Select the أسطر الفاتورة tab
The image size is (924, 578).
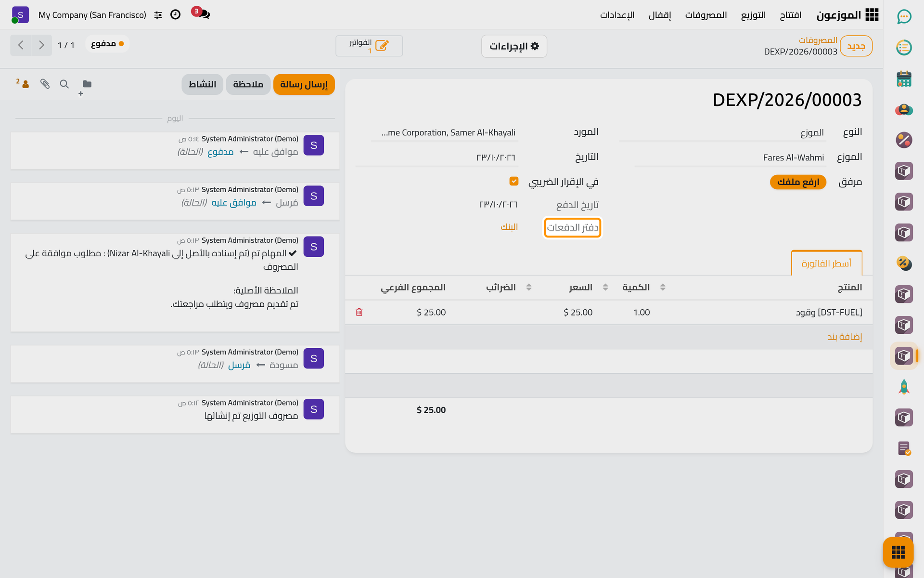[x=826, y=263]
